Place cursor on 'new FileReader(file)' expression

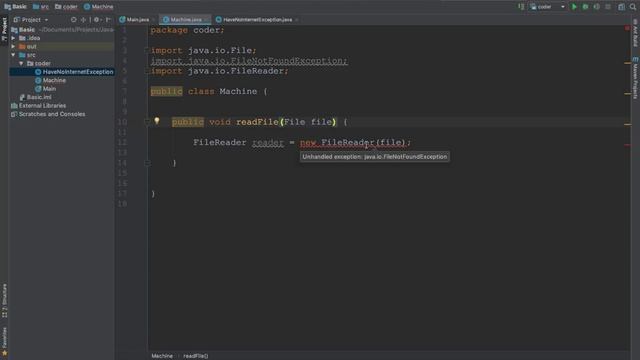[x=353, y=142]
